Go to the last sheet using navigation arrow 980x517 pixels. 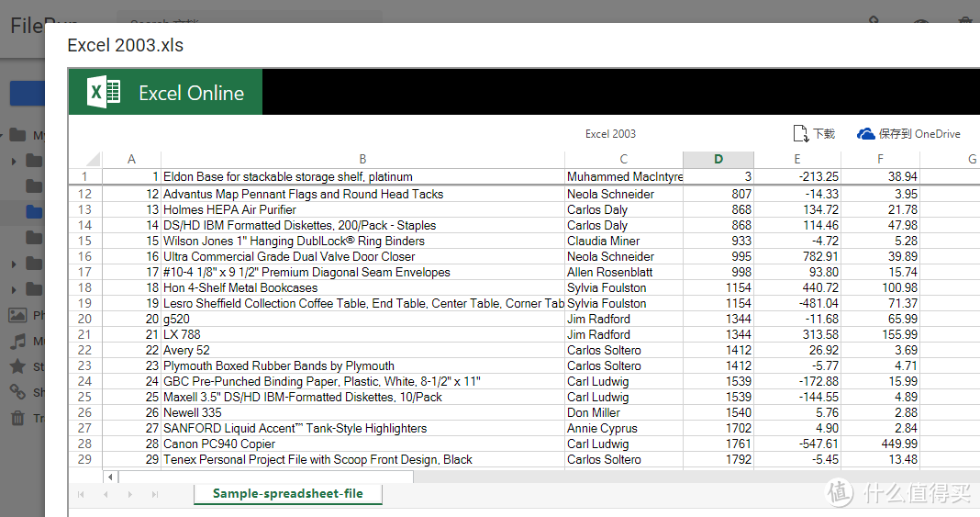pyautogui.click(x=154, y=494)
